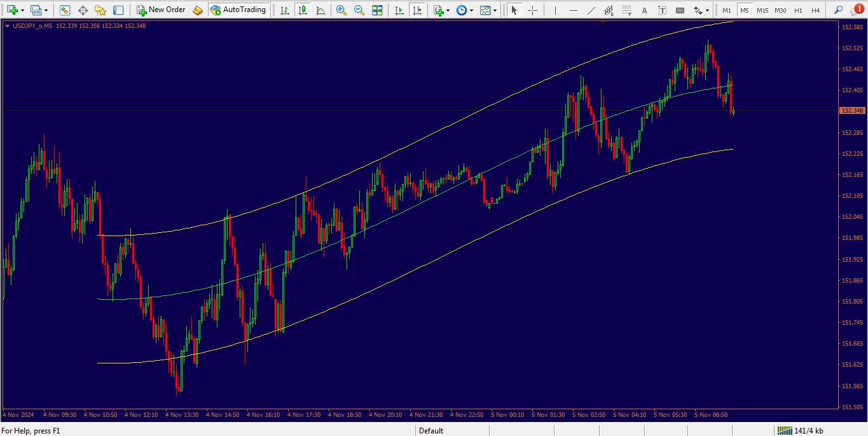Show the Market Watch window
Image resolution: width=868 pixels, height=436 pixels.
coord(65,10)
